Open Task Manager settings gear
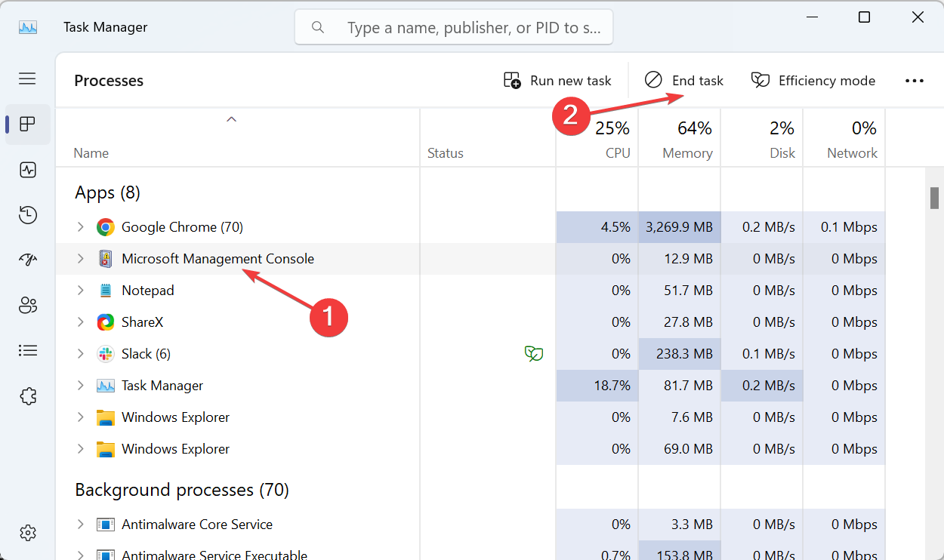 click(28, 532)
